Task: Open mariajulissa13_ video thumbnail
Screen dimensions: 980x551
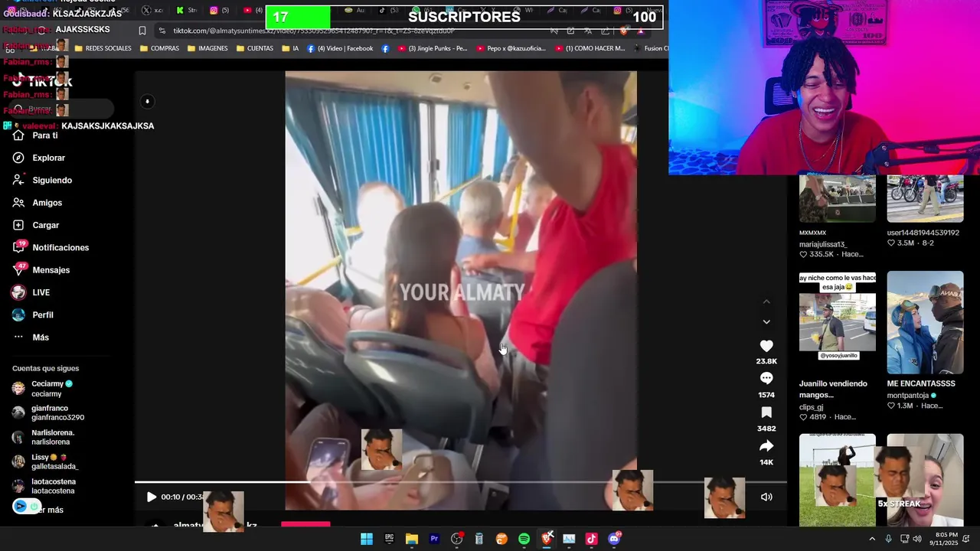Action: click(837, 199)
